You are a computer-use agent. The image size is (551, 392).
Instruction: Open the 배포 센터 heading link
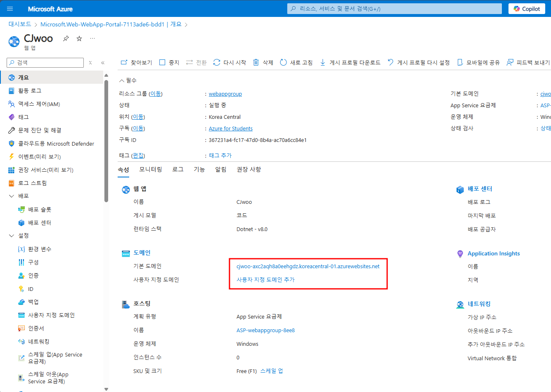click(480, 189)
